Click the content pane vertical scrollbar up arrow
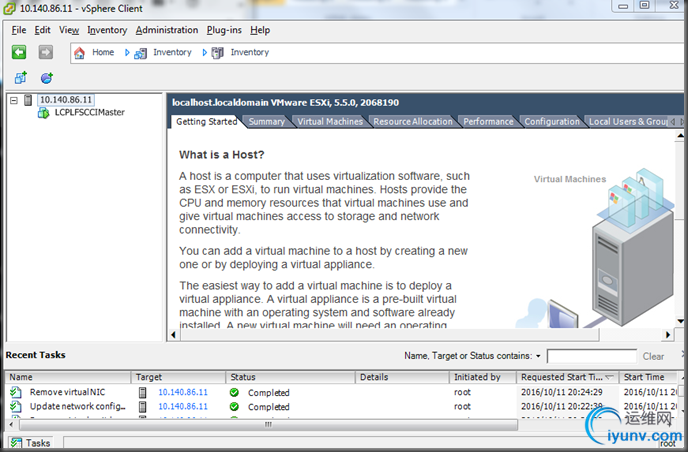This screenshot has width=688, height=452. tap(680, 136)
